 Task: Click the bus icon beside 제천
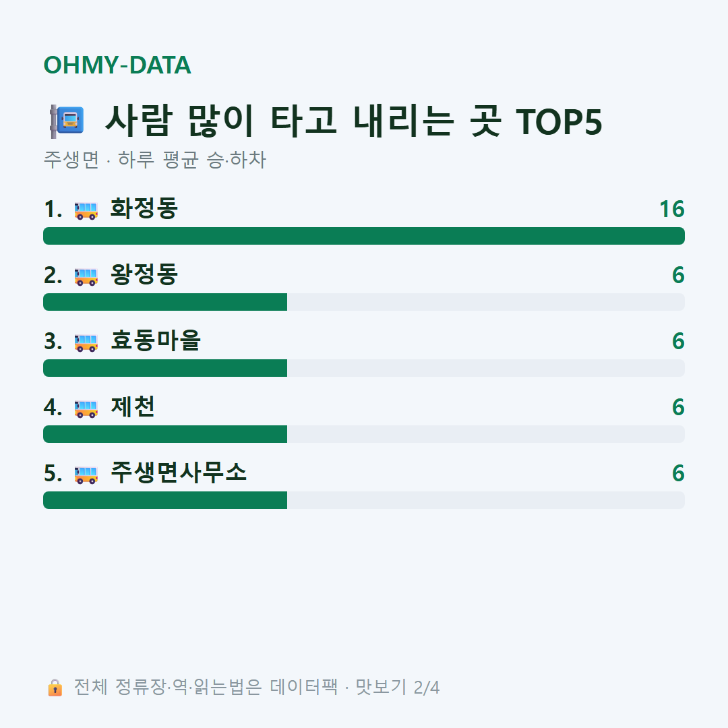[x=86, y=408]
